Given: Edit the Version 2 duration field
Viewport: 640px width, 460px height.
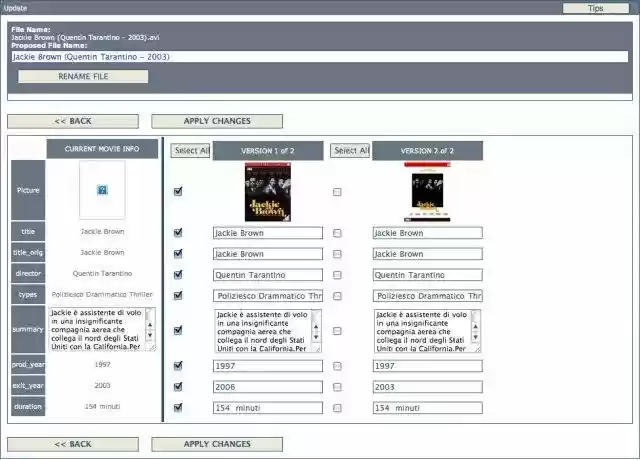Looking at the screenshot, I should 427,408.
